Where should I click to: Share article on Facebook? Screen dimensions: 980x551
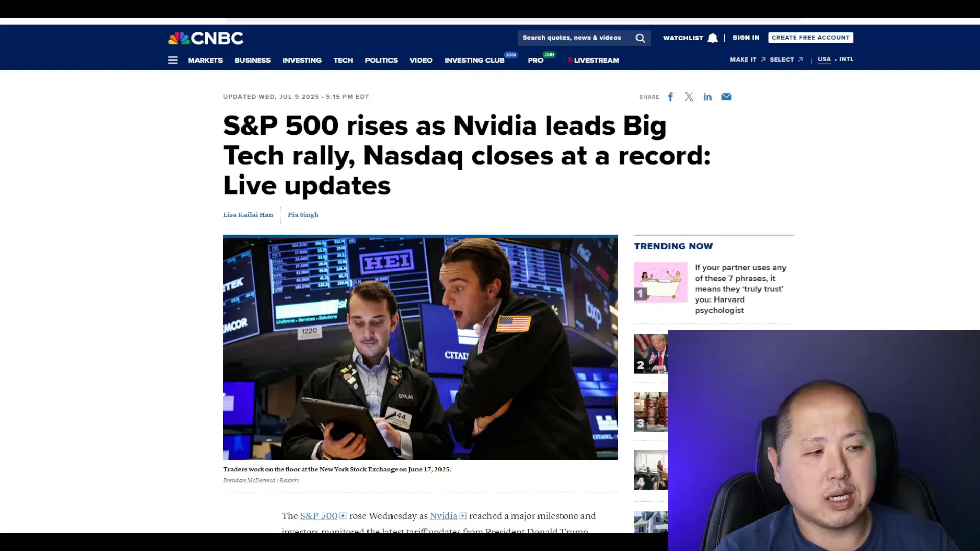pos(670,97)
